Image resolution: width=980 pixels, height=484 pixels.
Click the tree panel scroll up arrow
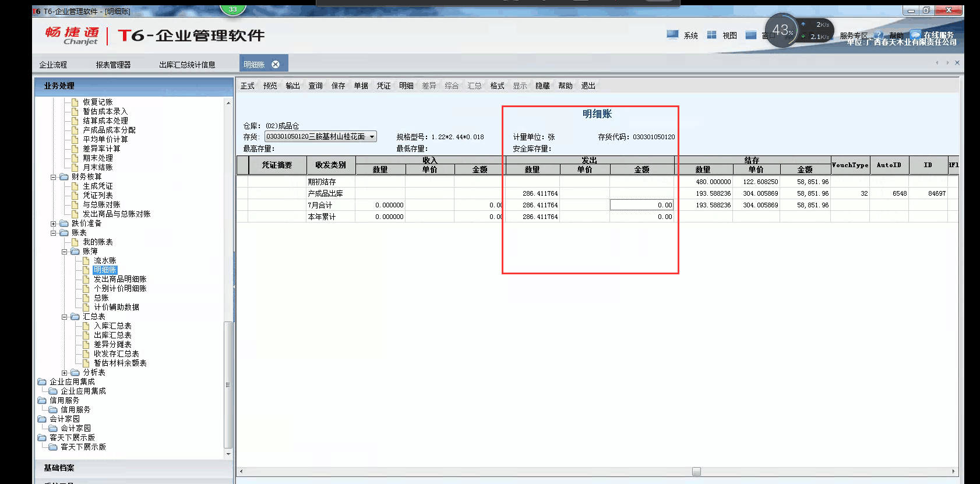[228, 103]
